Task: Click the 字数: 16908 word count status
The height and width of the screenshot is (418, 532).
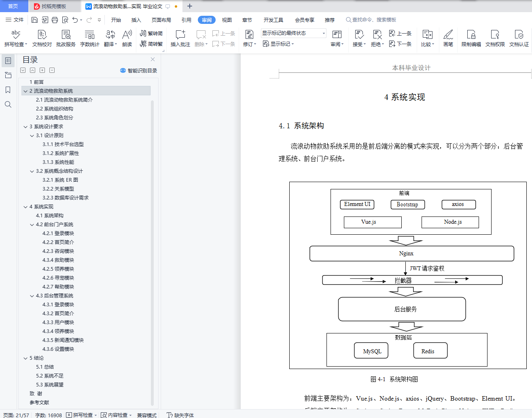Action: [x=49, y=415]
